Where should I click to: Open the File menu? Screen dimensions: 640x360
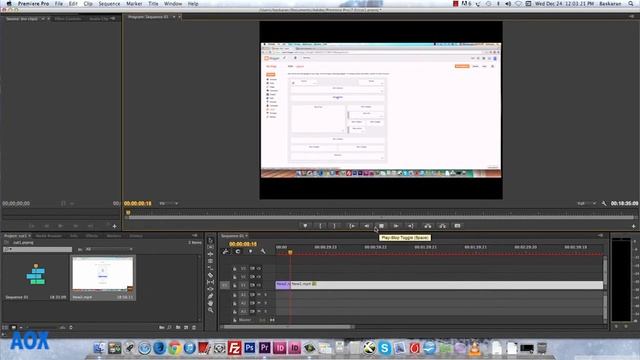(59, 4)
